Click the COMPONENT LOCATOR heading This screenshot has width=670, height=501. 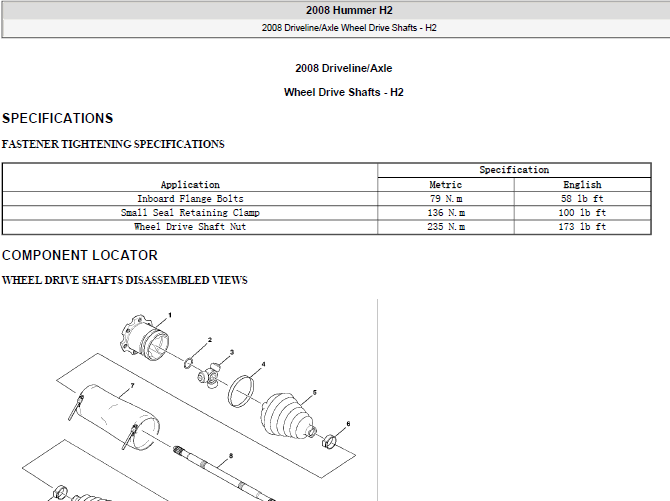tap(80, 255)
